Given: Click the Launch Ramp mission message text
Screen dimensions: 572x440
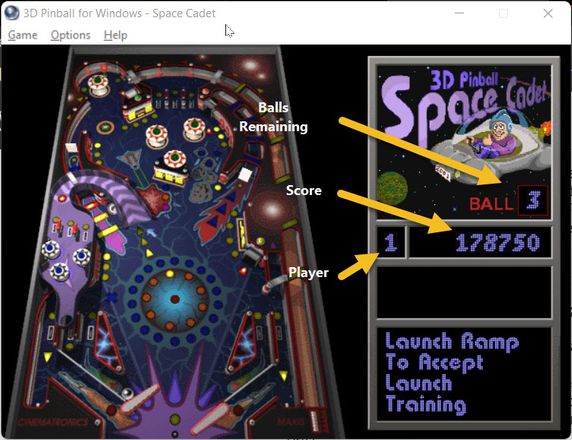Looking at the screenshot, I should coord(452,373).
